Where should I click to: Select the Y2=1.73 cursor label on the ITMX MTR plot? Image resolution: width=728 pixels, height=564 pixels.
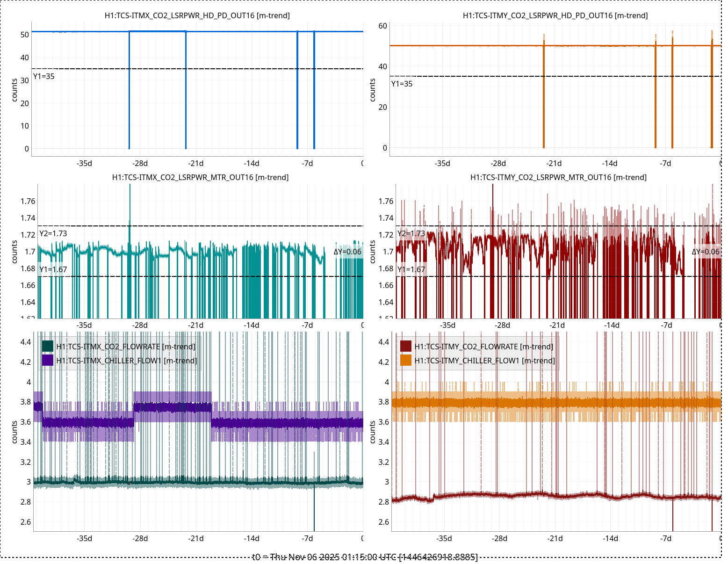click(x=53, y=233)
